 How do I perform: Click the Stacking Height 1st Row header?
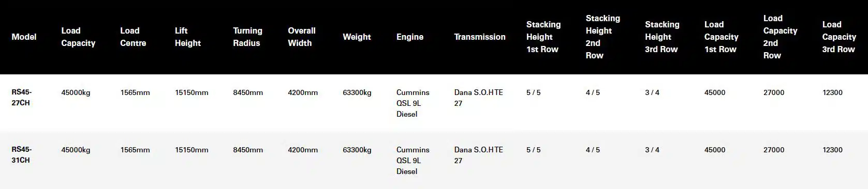(x=543, y=37)
